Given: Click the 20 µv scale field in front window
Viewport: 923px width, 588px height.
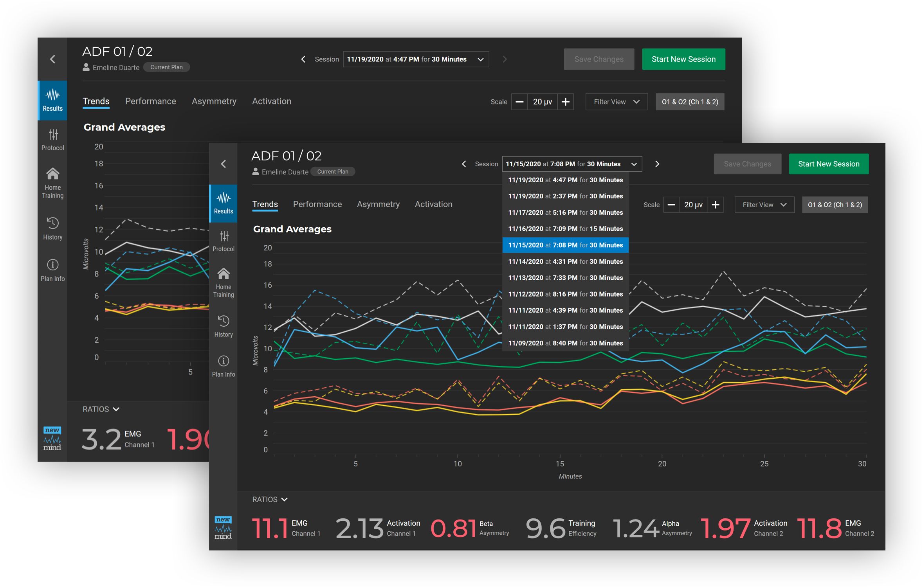Looking at the screenshot, I should pos(693,205).
